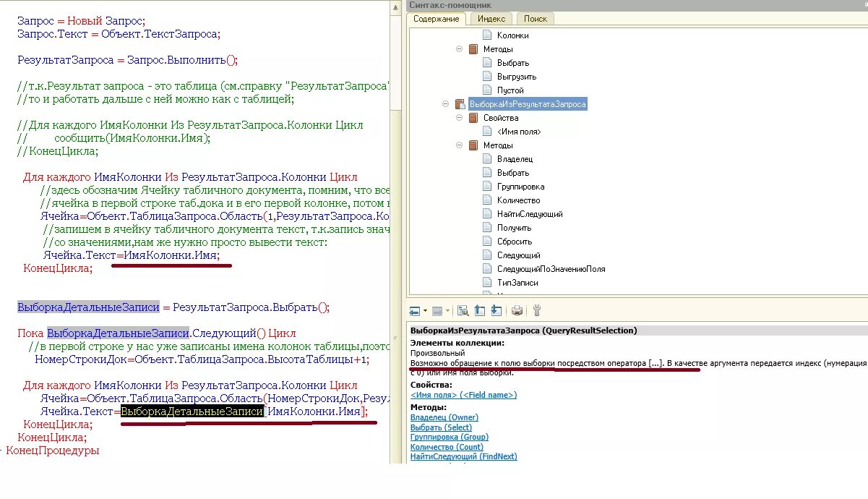Viewport: 868px width, 499px height.
Task: Collapse the Методы node above Выгрузить
Action: click(459, 49)
